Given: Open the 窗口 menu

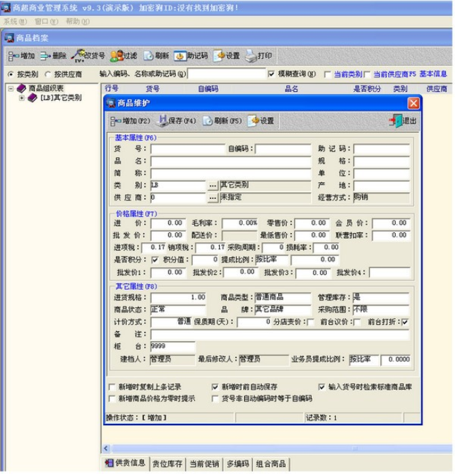Looking at the screenshot, I should 46,22.
